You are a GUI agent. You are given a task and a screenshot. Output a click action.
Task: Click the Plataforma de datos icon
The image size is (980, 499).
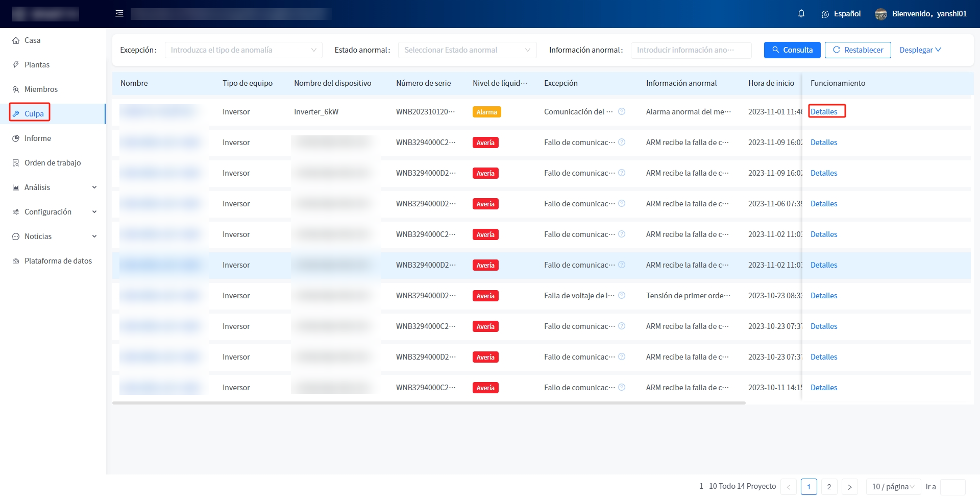pyautogui.click(x=16, y=261)
